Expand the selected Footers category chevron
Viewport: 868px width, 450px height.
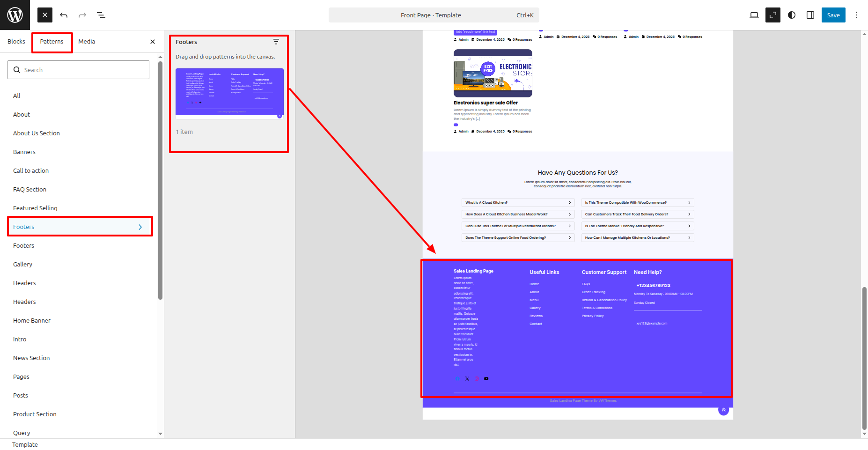pos(140,227)
